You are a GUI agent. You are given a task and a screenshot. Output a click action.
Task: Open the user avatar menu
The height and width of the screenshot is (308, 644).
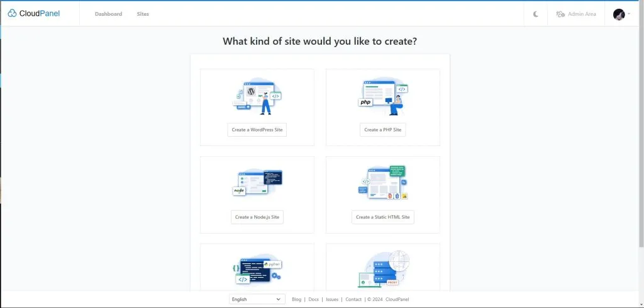pyautogui.click(x=621, y=14)
